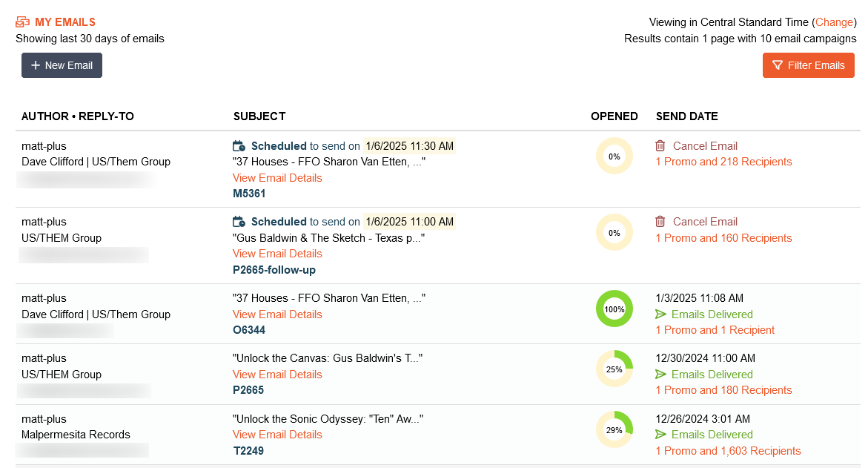Click the trash icon for M5361 email
This screenshot has width=868, height=468.
[x=660, y=146]
